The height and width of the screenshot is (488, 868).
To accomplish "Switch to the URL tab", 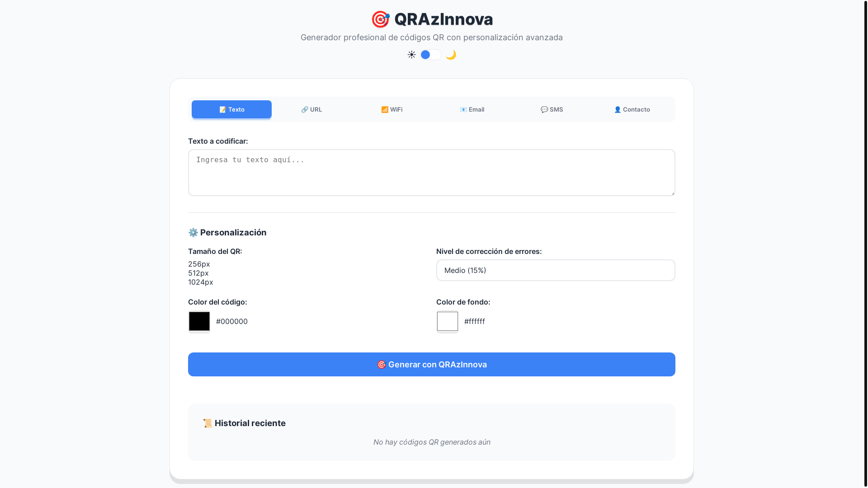I will coord(311,109).
